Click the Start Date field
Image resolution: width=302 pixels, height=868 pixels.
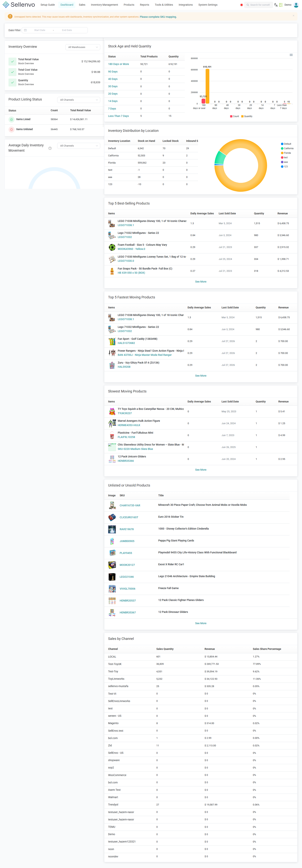point(40,30)
